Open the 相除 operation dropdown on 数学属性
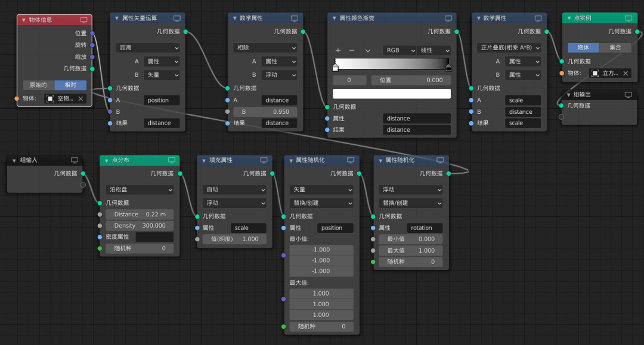This screenshot has width=644, height=345. click(265, 47)
